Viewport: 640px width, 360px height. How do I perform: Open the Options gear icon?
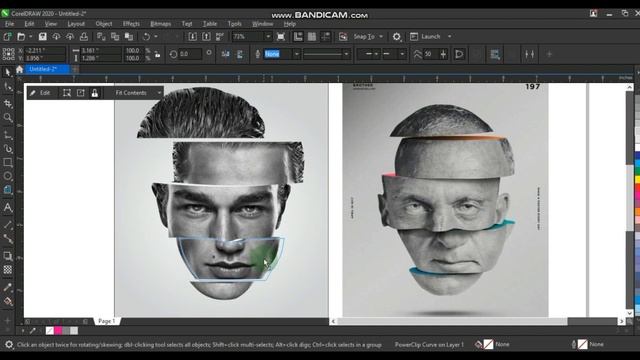396,37
